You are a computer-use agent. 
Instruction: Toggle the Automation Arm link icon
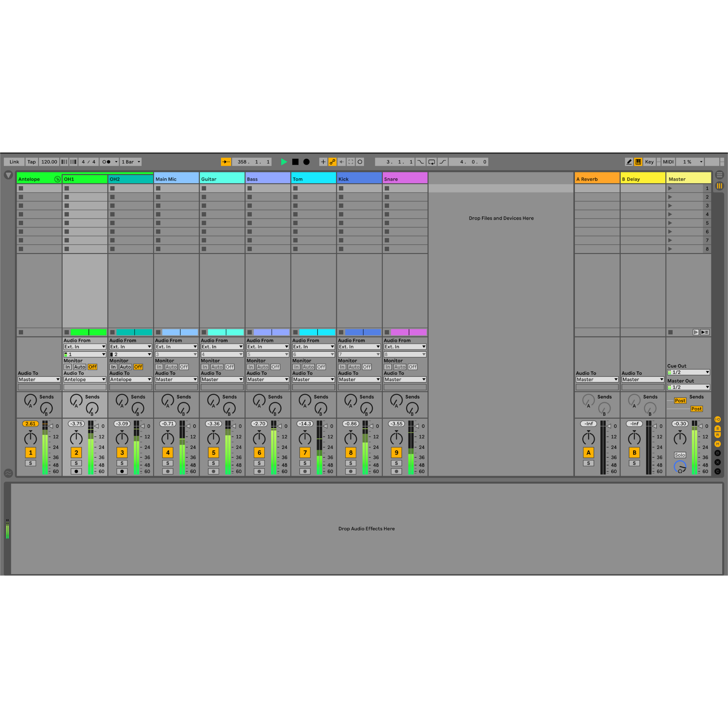pos(332,162)
